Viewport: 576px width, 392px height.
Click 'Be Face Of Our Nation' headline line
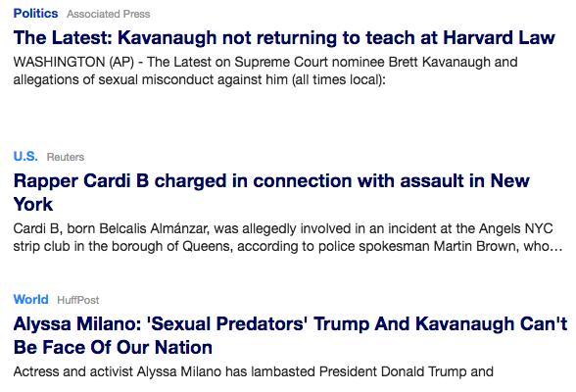[113, 347]
